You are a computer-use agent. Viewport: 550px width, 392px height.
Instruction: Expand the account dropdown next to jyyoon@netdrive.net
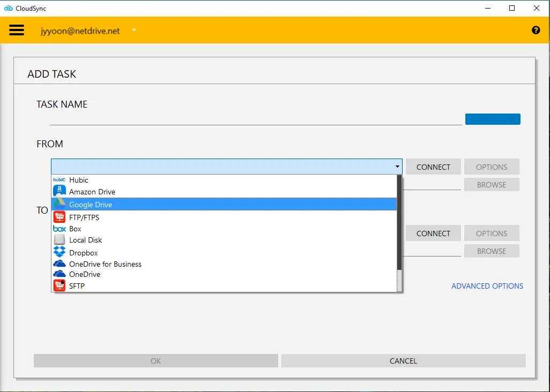(x=134, y=30)
